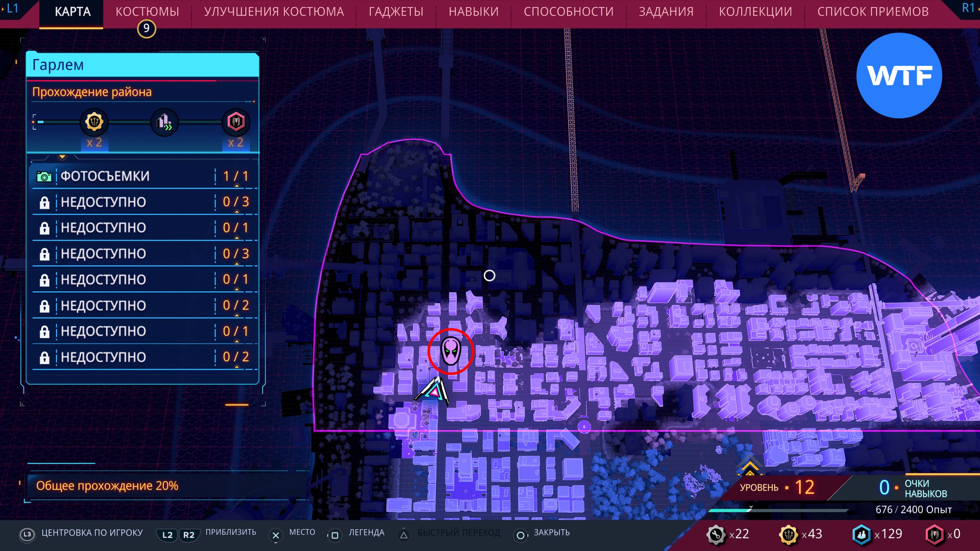Collapse the list via the orange chevron under progress

pyautogui.click(x=62, y=157)
